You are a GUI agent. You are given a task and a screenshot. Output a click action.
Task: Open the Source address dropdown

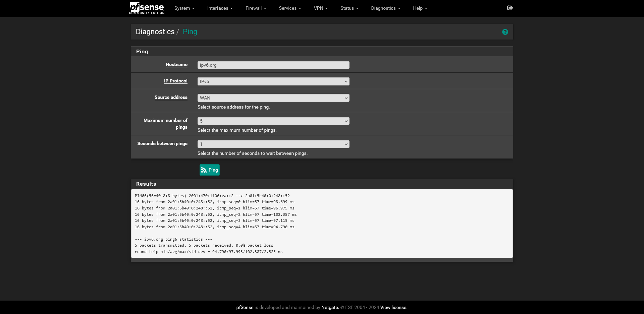(x=273, y=98)
